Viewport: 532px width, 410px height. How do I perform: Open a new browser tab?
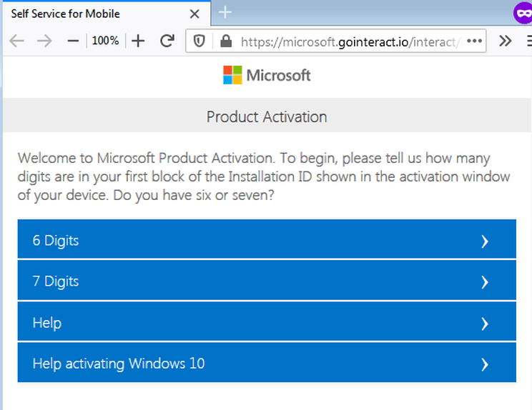225,13
